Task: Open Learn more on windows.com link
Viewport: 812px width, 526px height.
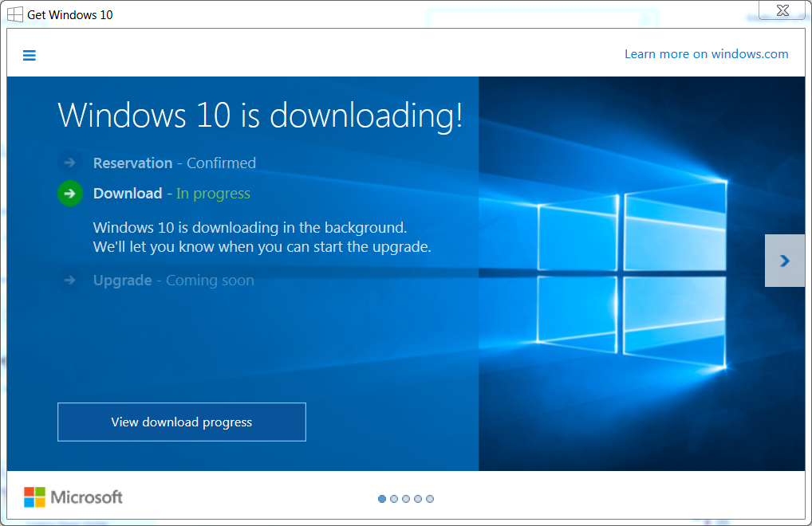Action: tap(707, 54)
